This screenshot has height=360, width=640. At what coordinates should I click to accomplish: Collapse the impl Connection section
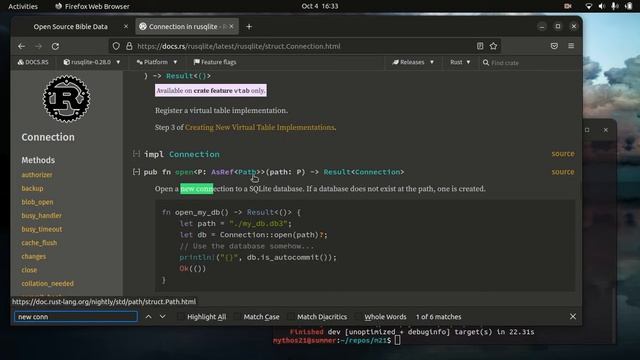136,154
